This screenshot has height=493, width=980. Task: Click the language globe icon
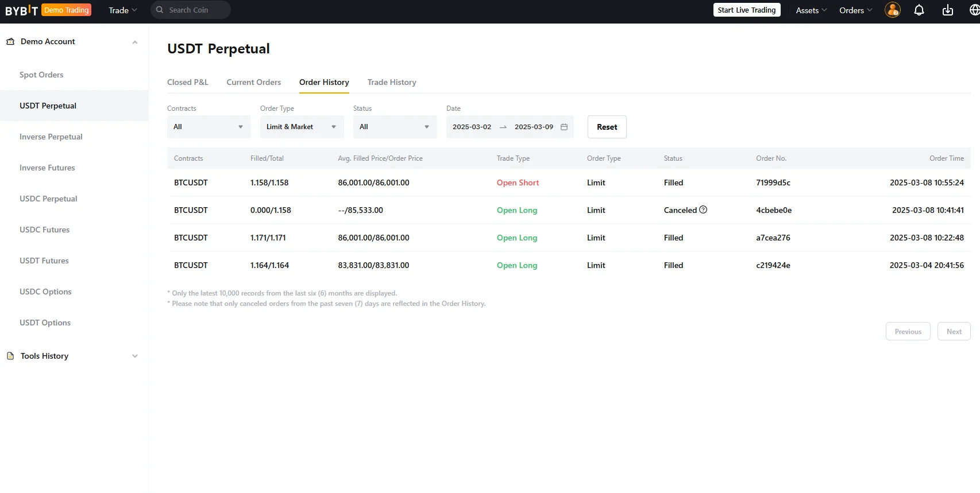(x=974, y=10)
